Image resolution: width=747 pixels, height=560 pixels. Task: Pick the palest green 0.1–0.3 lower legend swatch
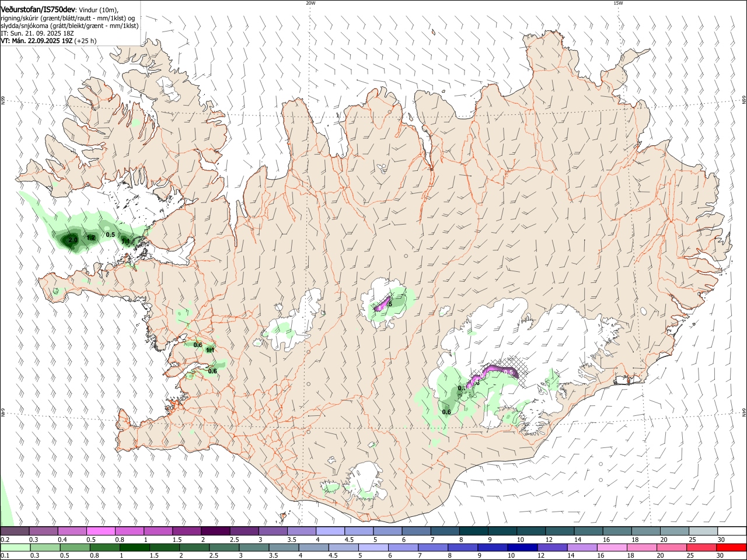coord(15,547)
